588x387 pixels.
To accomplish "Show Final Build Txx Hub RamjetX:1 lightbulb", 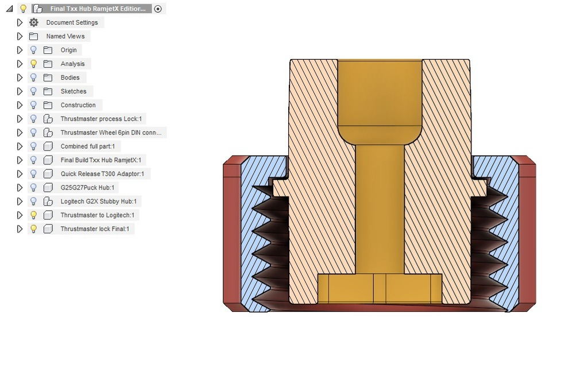I will pyautogui.click(x=33, y=161).
